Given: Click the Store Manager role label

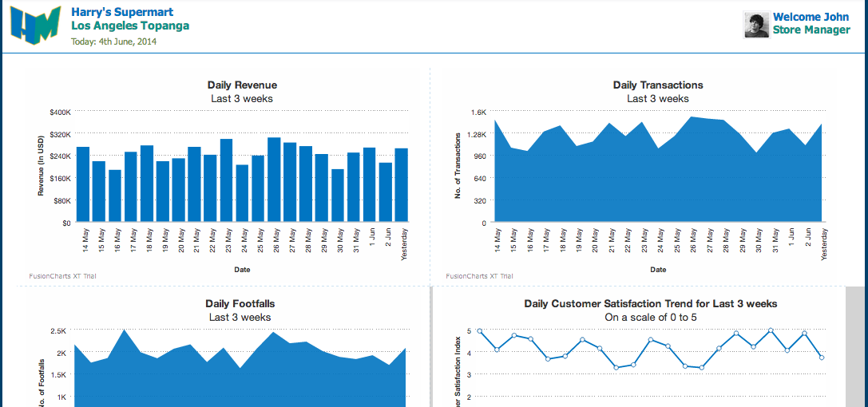Looking at the screenshot, I should point(811,30).
